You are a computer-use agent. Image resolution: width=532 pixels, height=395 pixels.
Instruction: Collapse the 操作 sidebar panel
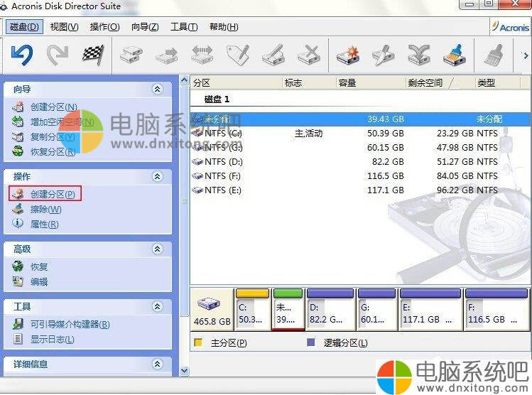click(158, 176)
